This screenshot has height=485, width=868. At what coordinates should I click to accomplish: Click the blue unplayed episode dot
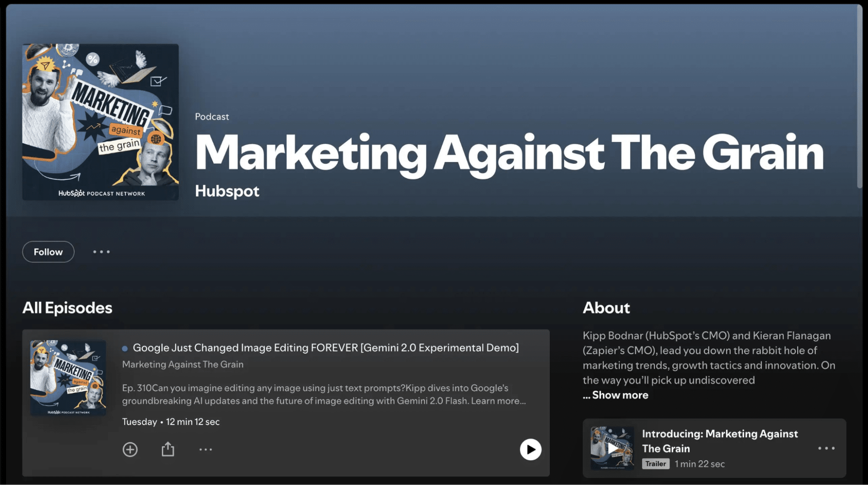pyautogui.click(x=125, y=348)
